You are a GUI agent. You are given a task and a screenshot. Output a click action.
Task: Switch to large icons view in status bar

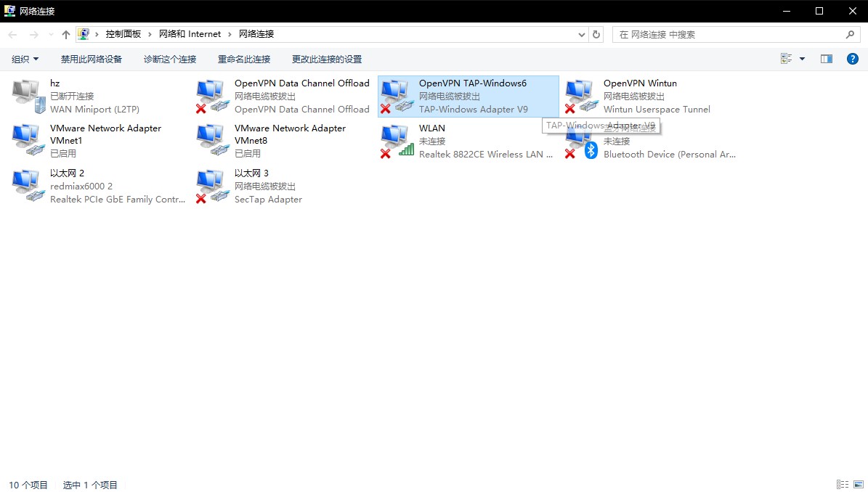[x=858, y=485]
